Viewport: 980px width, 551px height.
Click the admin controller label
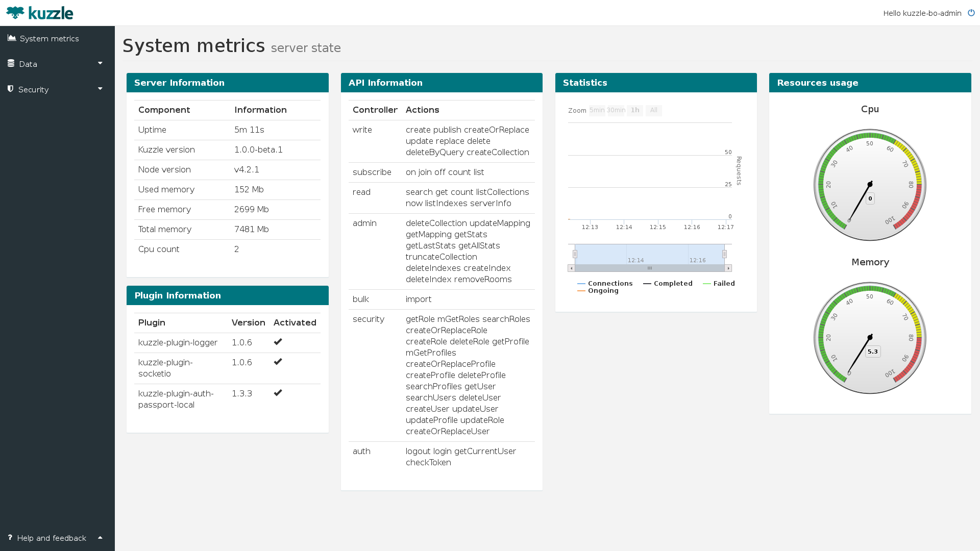click(x=364, y=223)
